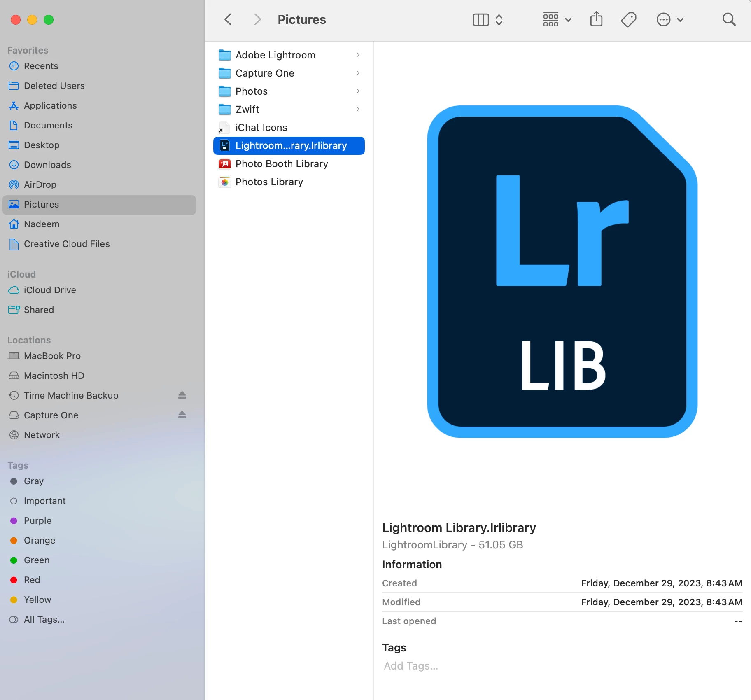
Task: Select the Photos folder
Action: 289,91
